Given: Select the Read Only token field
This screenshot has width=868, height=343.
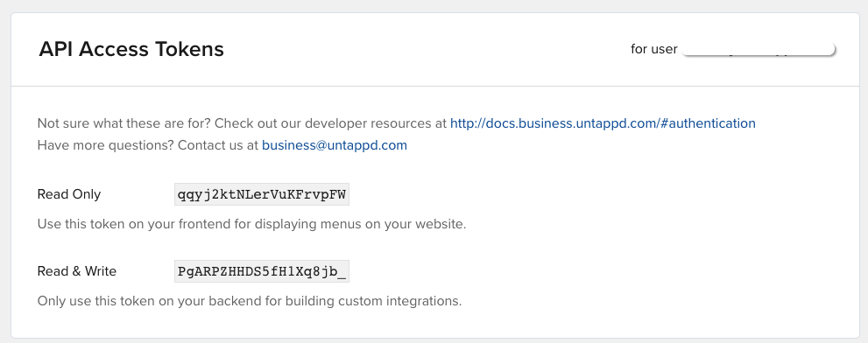Looking at the screenshot, I should point(261,194).
